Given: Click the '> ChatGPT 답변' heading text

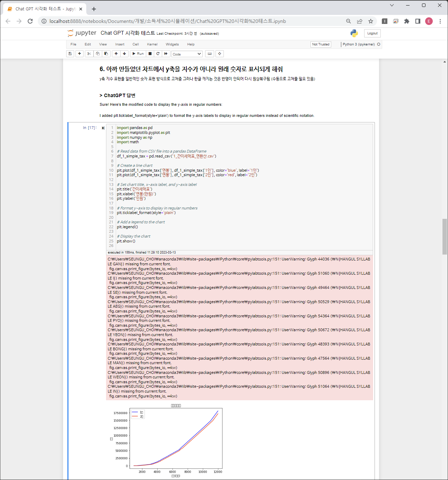Looking at the screenshot, I should (x=117, y=95).
